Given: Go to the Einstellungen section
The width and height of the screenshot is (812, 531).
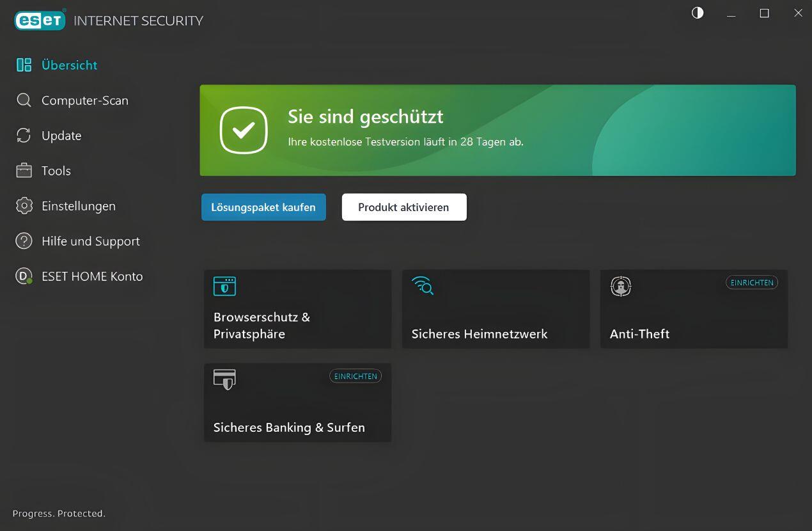Looking at the screenshot, I should 78,206.
